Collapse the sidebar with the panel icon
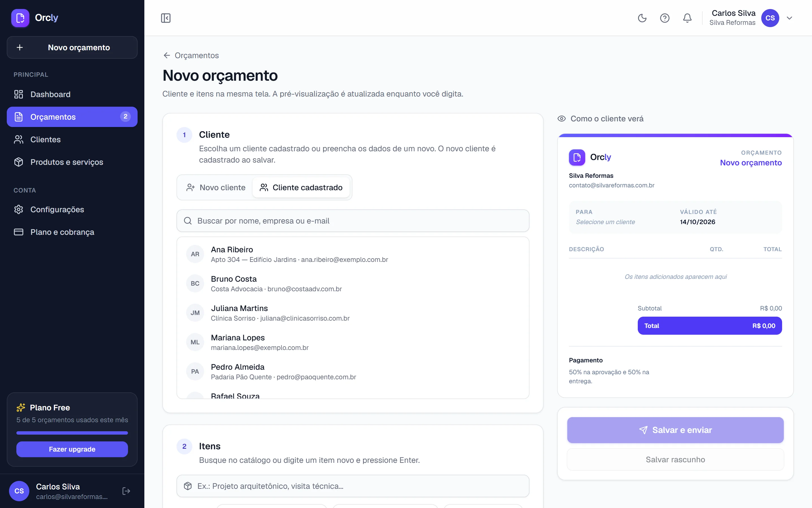 coord(166,18)
